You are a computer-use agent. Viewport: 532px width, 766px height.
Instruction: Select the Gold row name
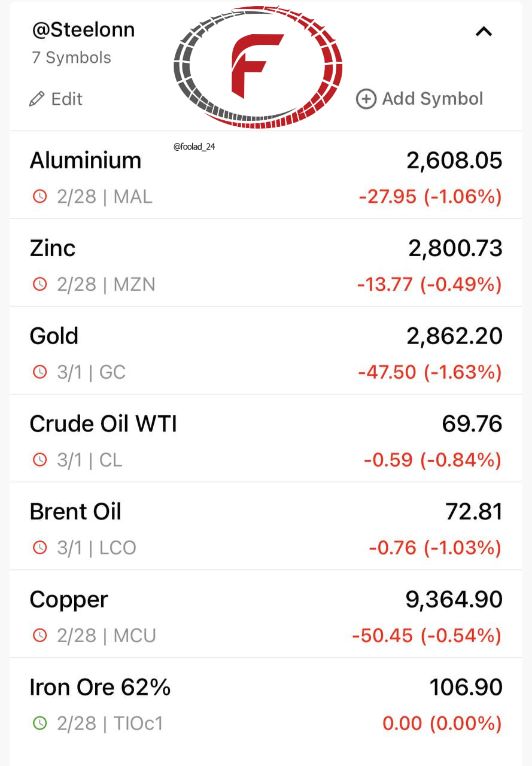point(54,336)
